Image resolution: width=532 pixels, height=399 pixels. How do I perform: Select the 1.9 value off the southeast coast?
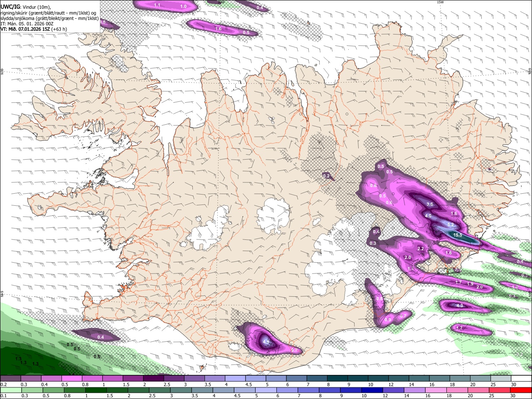click(x=470, y=284)
